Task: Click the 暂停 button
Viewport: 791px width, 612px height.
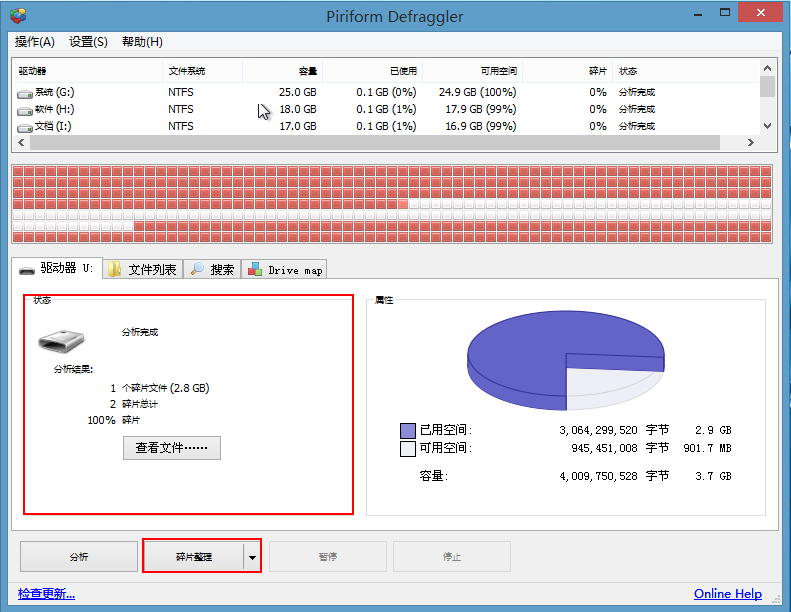Action: point(328,557)
